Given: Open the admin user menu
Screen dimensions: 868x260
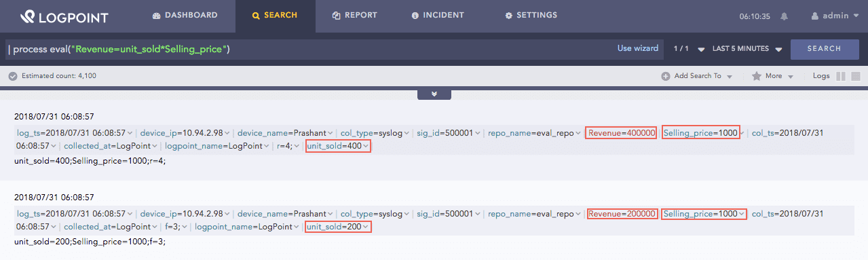Looking at the screenshot, I should pyautogui.click(x=835, y=16).
